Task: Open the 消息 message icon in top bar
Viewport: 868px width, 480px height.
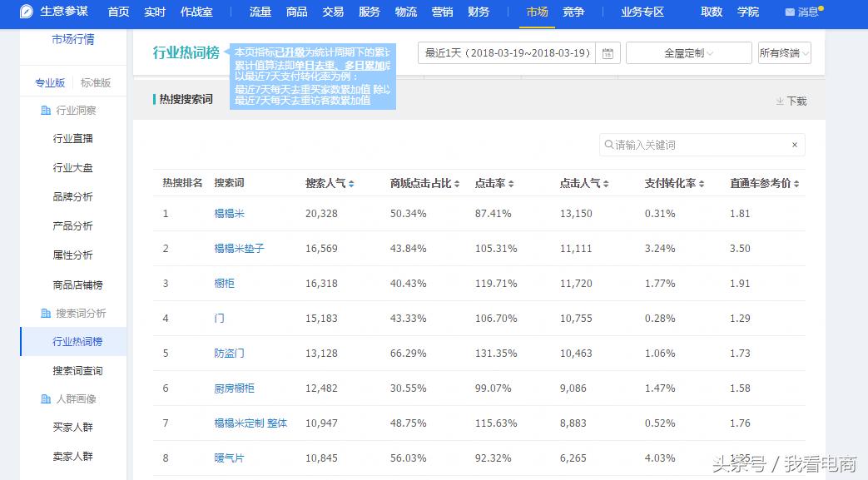Action: tap(789, 12)
